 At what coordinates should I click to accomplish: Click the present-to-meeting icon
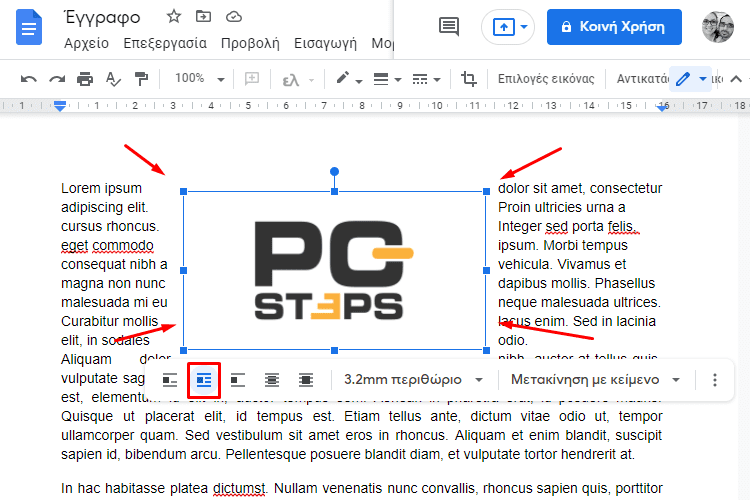(503, 27)
